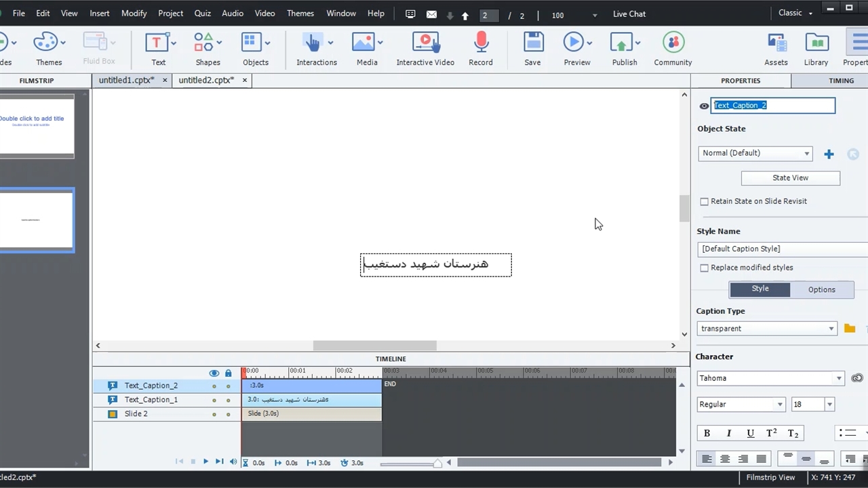Adjust the timeline zoom slider handle
This screenshot has height=488, width=868.
(x=437, y=464)
